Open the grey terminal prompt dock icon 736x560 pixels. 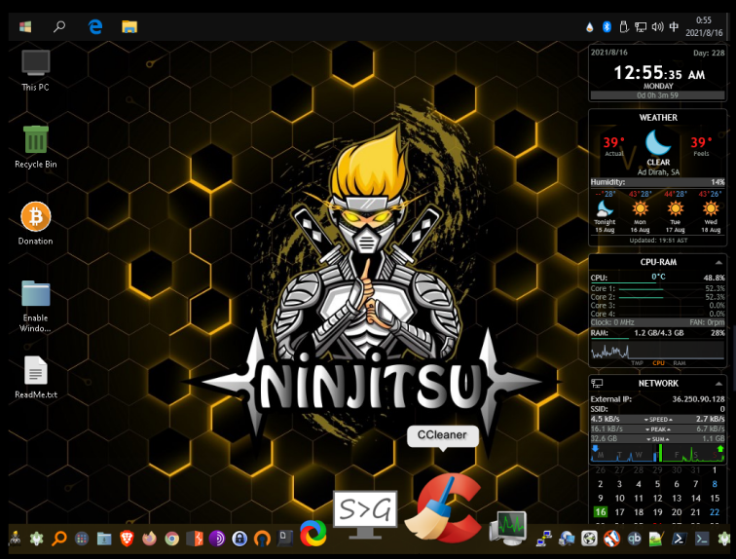(702, 539)
